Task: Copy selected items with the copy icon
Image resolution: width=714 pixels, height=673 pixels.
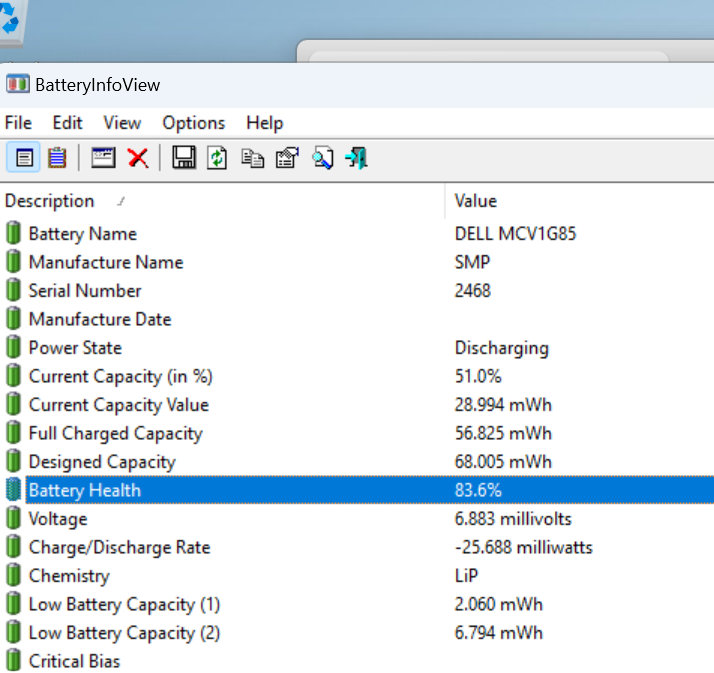Action: click(253, 158)
